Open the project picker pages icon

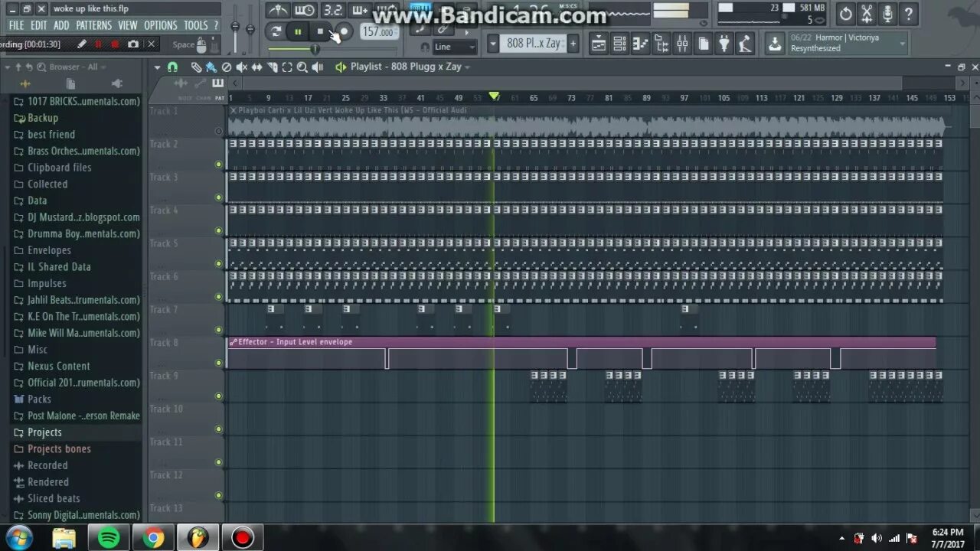[x=704, y=44]
